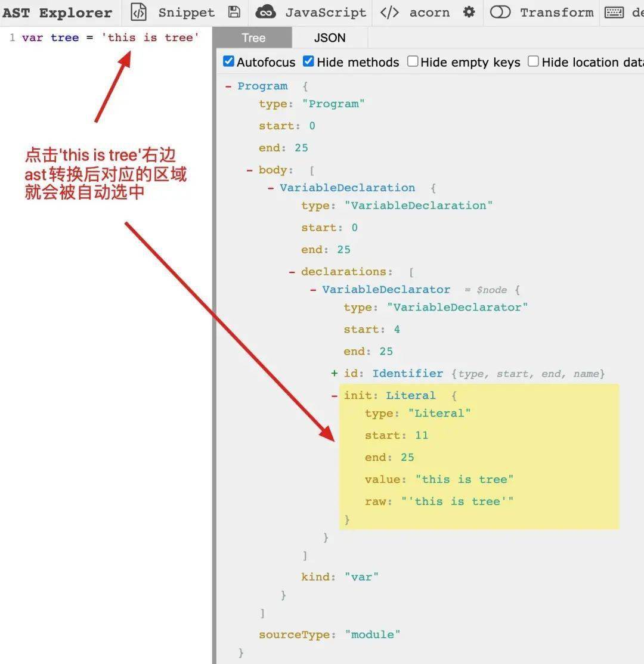
Task: Uncheck the Autofocus checkbox
Action: pyautogui.click(x=228, y=61)
